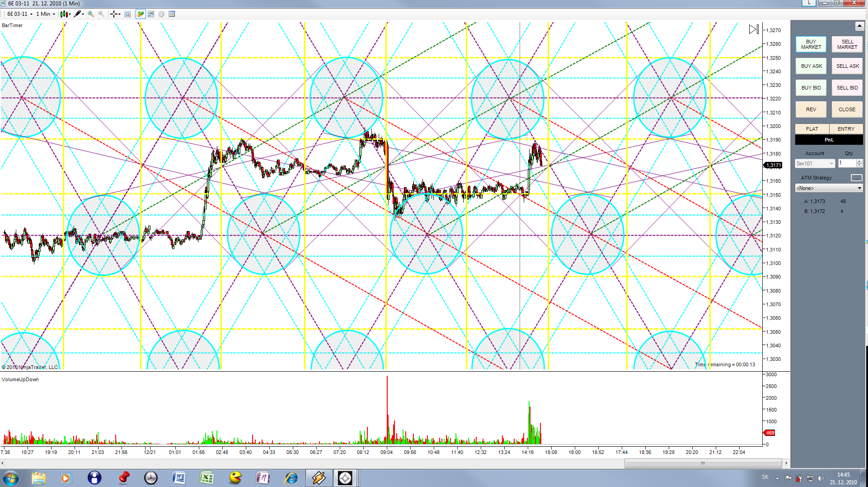Screen dimensions: 868x487
Task: Click the bid price B: 1,3172
Action: (815, 211)
